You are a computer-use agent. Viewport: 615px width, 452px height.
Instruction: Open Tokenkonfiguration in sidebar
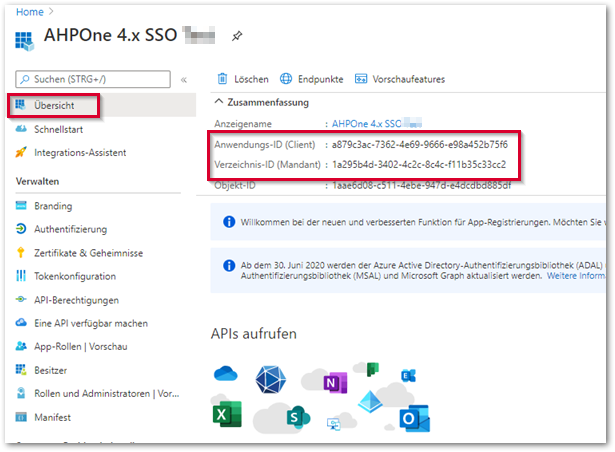point(75,277)
